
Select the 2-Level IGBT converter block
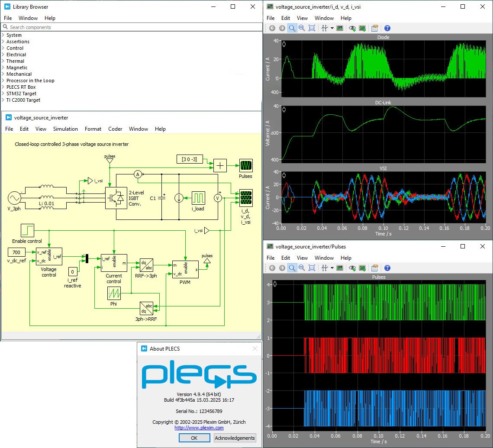click(116, 198)
